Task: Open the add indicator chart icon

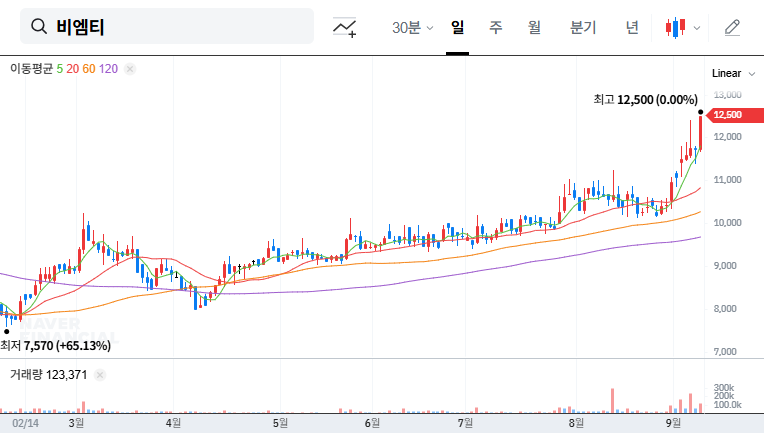Action: pos(346,27)
